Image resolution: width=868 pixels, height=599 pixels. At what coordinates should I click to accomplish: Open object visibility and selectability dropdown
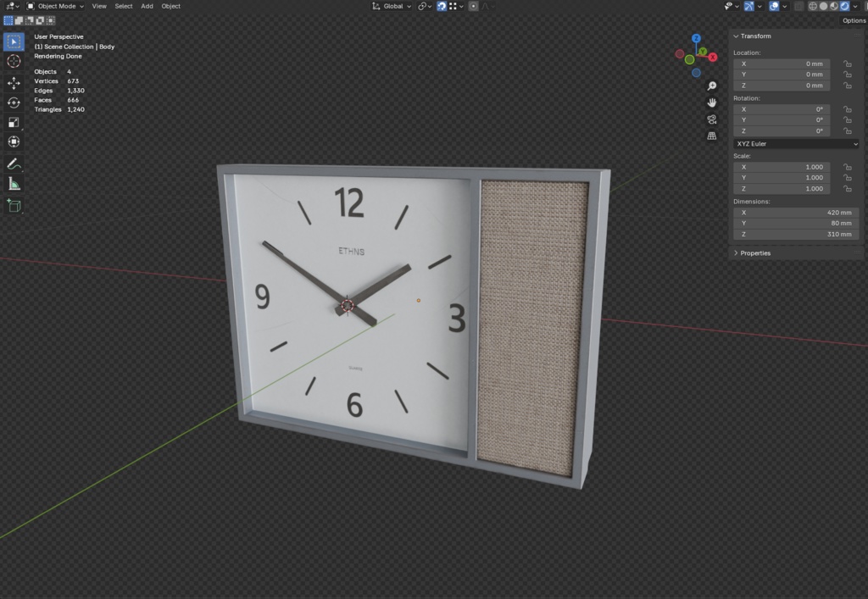732,6
